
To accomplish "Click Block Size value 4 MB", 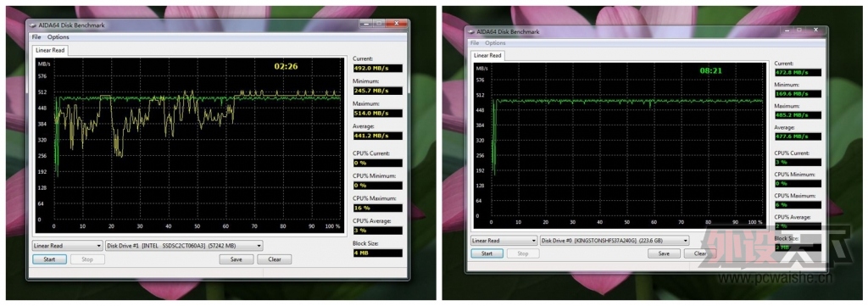I will [377, 253].
